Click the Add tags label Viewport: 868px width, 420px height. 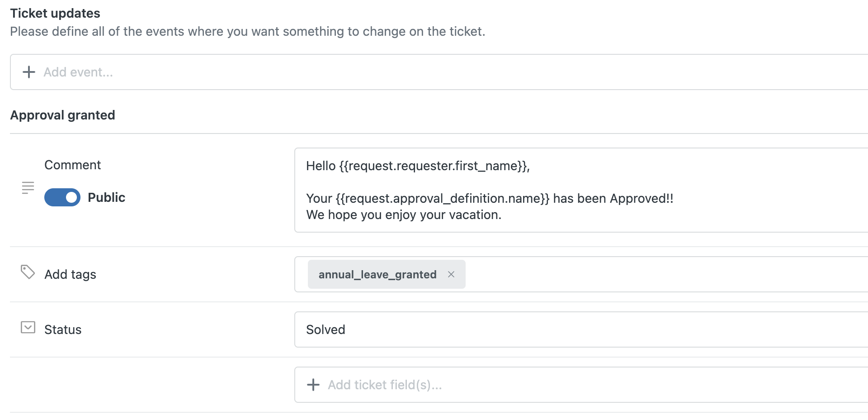pos(70,274)
